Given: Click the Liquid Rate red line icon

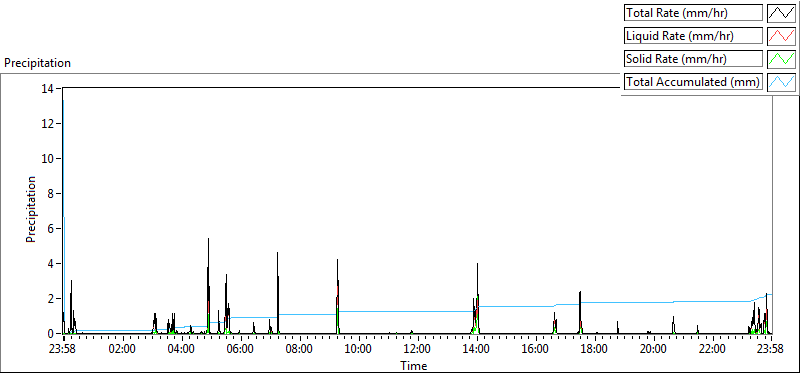Looking at the screenshot, I should coord(781,36).
